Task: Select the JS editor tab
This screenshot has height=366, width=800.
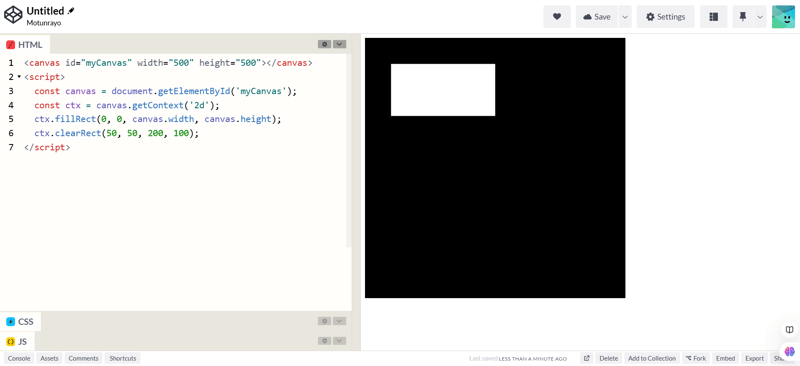Action: 17,341
